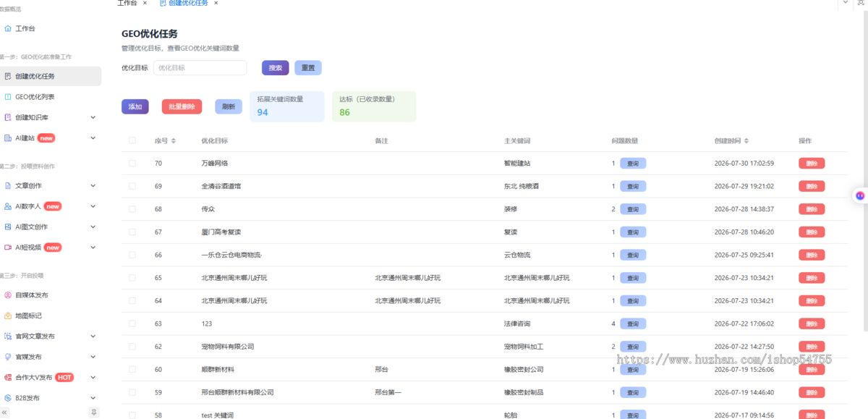Toggle the select-all checkbox in table header

(132, 140)
